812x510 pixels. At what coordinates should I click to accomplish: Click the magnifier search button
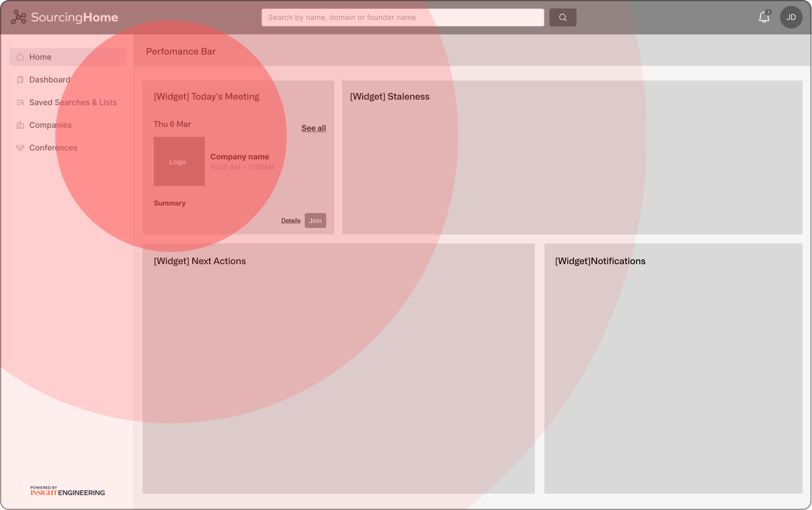point(563,17)
